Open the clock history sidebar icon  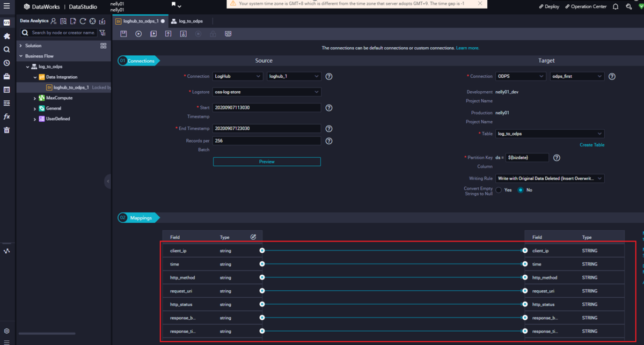[6, 63]
